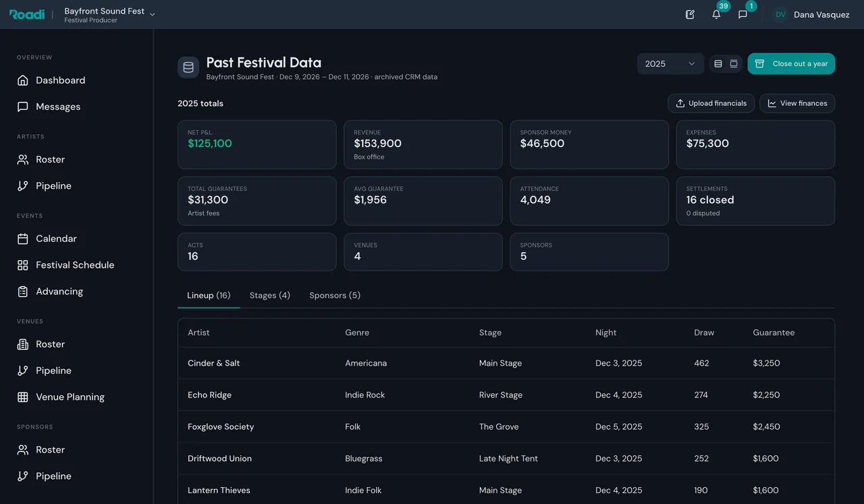
Task: Expand the Bayfront Sound Fest switcher
Action: point(109,14)
